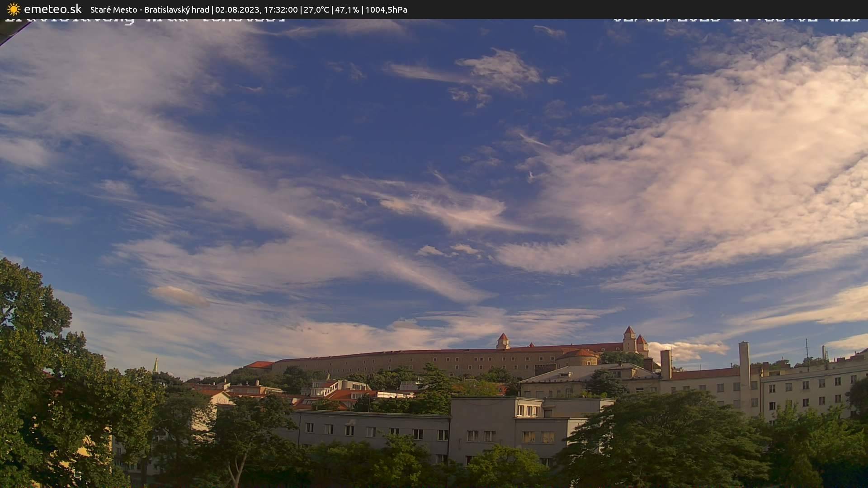Click the green church spire on left

point(156,365)
